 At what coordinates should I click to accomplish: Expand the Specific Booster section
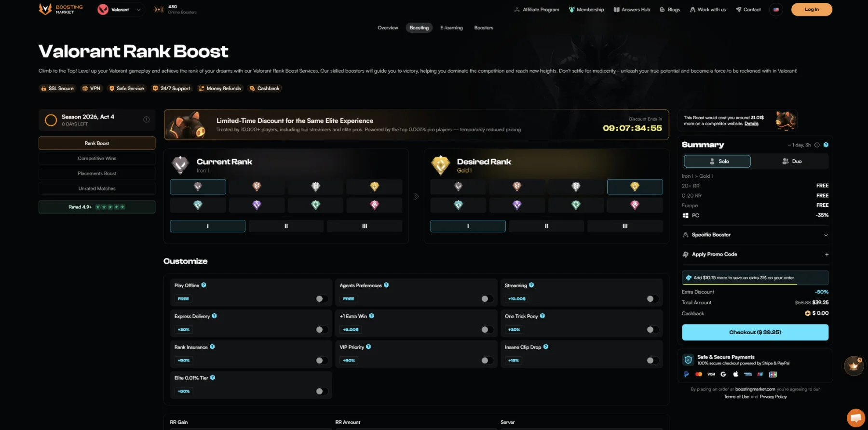tap(755, 235)
